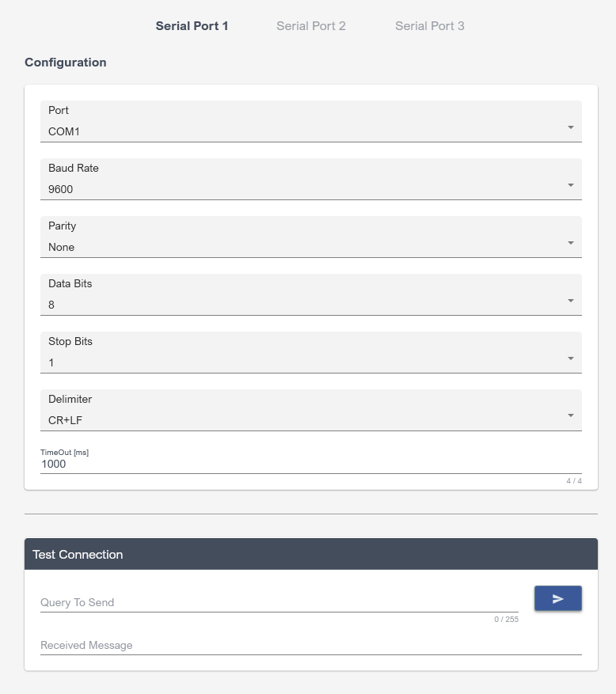Click the send query arrow button

(558, 599)
